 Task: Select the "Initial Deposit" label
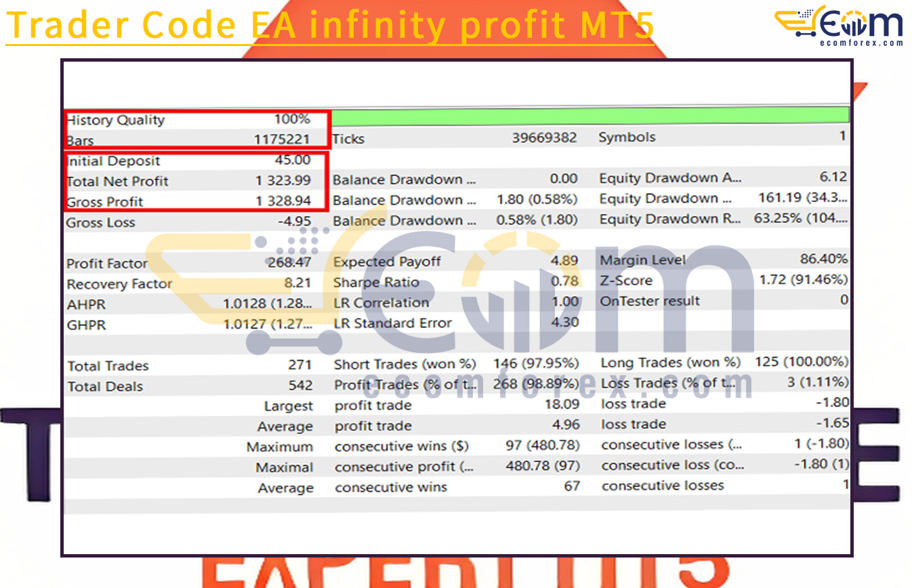pyautogui.click(x=113, y=161)
